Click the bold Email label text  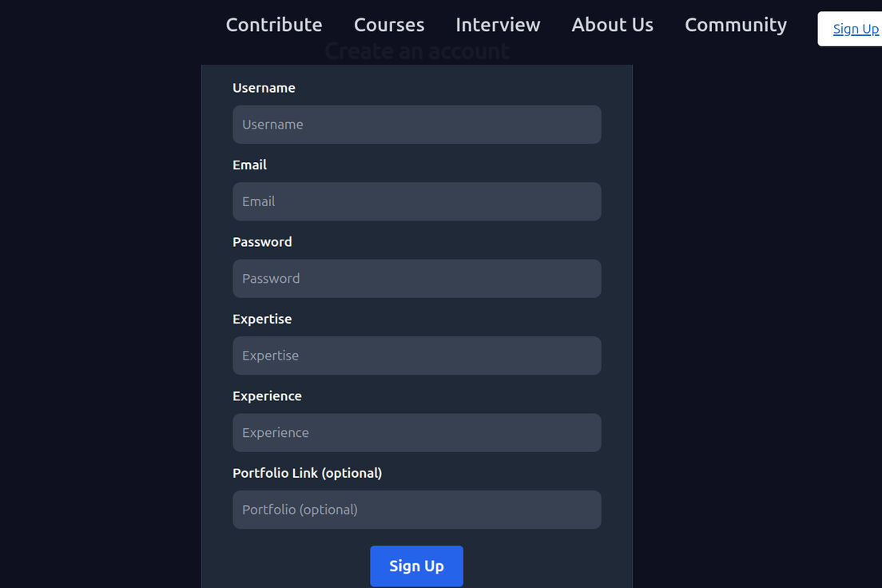pyautogui.click(x=249, y=165)
